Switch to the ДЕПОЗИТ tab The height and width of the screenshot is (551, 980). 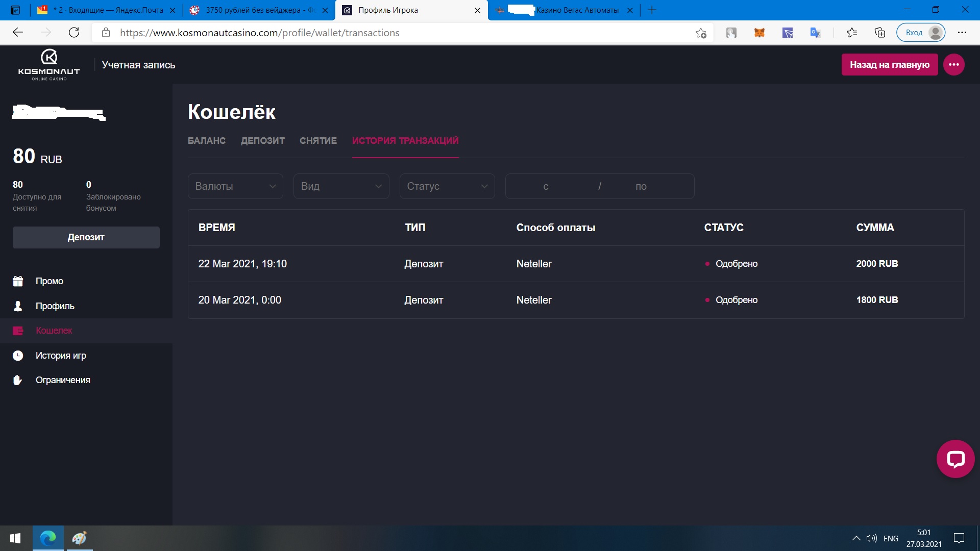(263, 141)
